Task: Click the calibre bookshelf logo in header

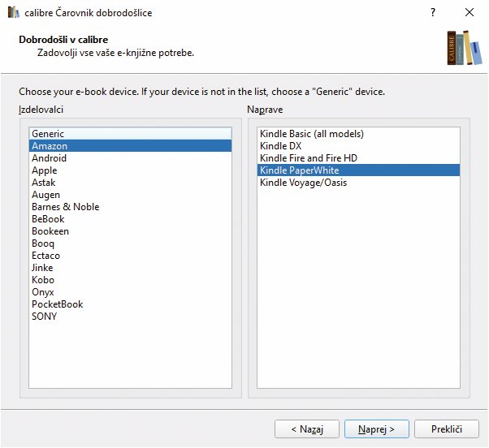Action: click(465, 48)
